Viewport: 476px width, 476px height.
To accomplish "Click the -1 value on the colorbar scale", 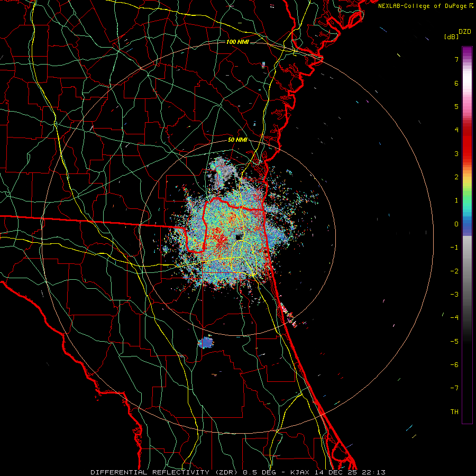I will [454, 248].
